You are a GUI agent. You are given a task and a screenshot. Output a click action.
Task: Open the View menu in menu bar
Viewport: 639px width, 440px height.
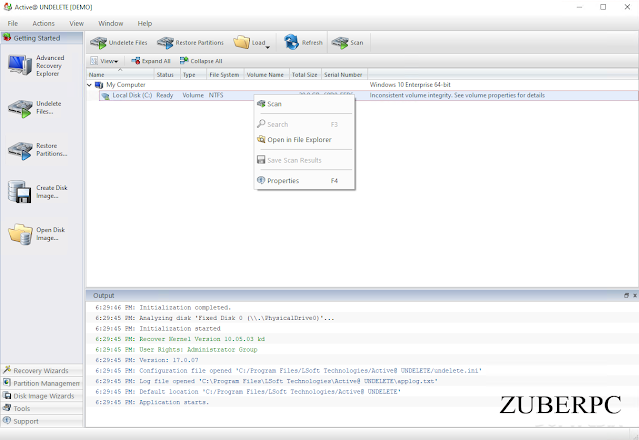coord(76,23)
